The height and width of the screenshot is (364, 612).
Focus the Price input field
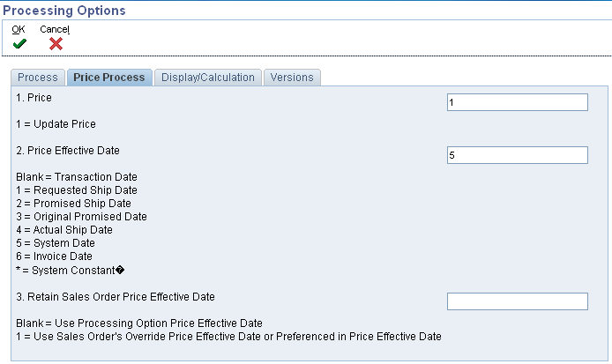pyautogui.click(x=517, y=102)
